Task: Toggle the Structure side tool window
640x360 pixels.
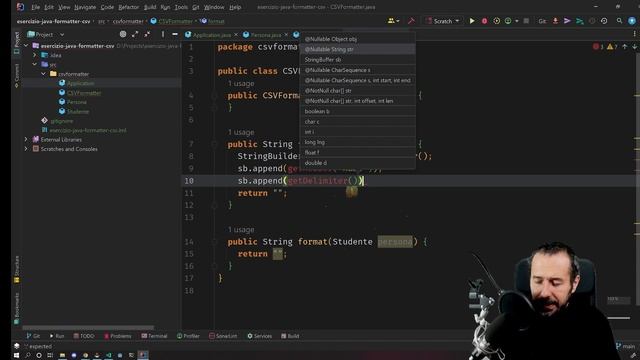Action: 17,269
